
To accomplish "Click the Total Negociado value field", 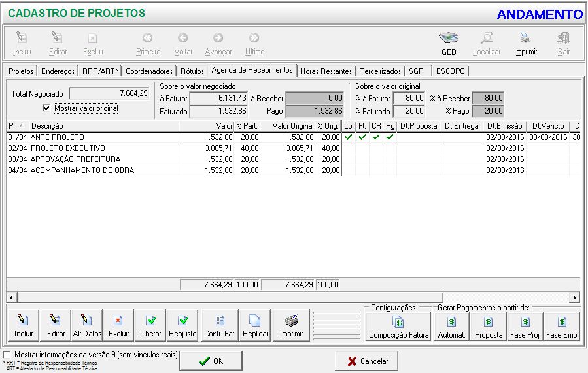I will point(109,93).
